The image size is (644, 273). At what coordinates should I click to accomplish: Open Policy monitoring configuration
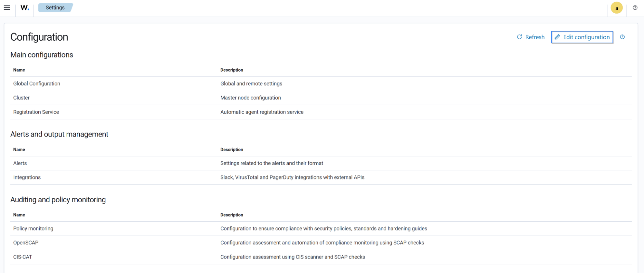33,228
